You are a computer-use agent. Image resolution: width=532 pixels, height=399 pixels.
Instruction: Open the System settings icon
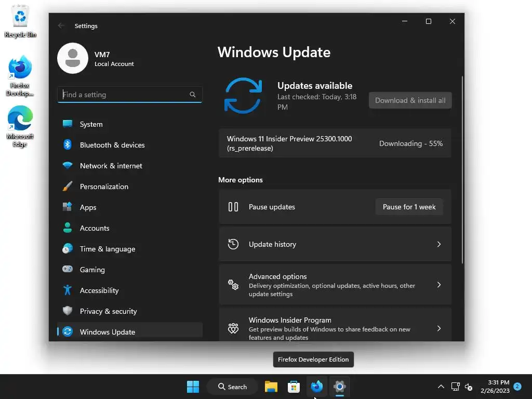click(x=68, y=124)
